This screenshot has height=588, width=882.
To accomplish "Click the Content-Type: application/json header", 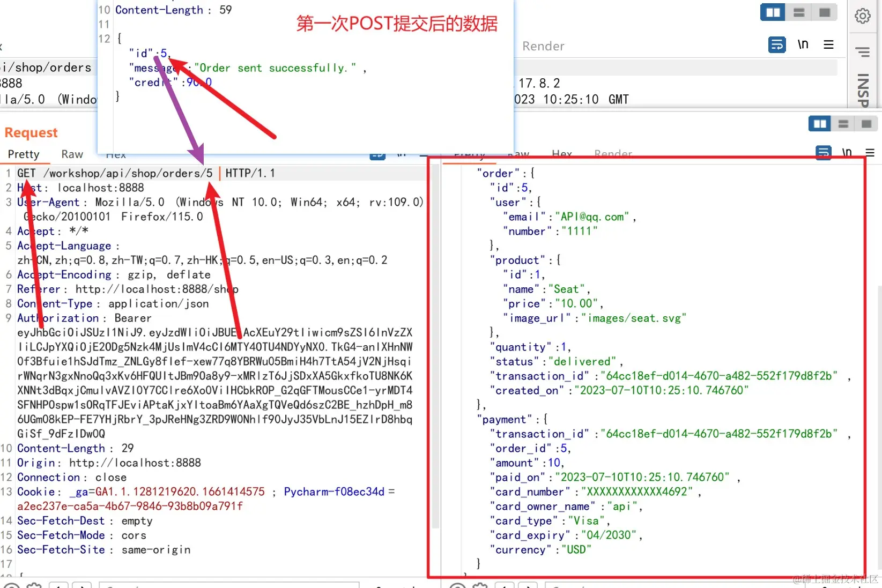I will [x=113, y=303].
